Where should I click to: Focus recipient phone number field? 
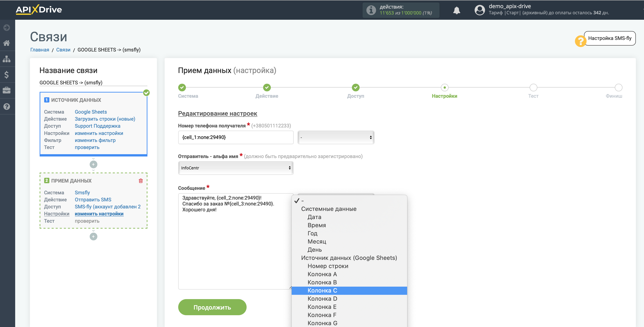pyautogui.click(x=235, y=137)
